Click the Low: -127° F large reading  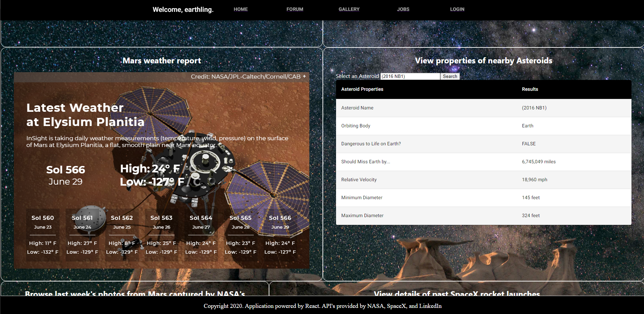(152, 182)
